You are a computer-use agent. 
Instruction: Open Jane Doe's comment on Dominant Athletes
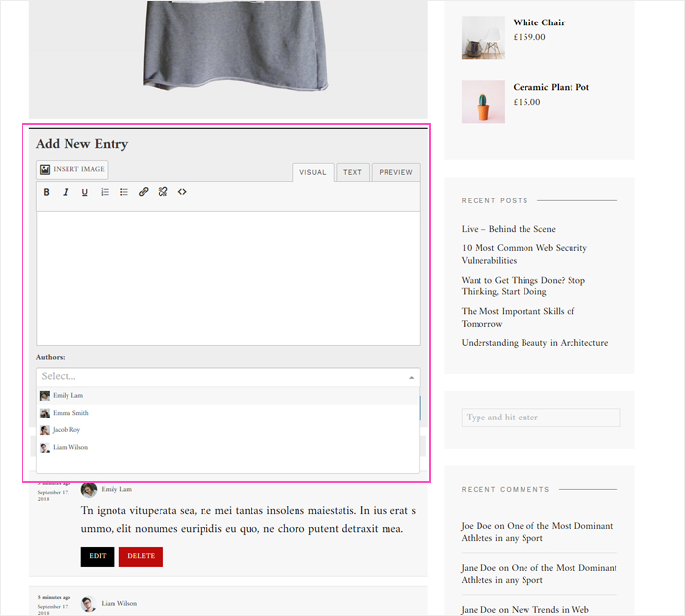539,574
